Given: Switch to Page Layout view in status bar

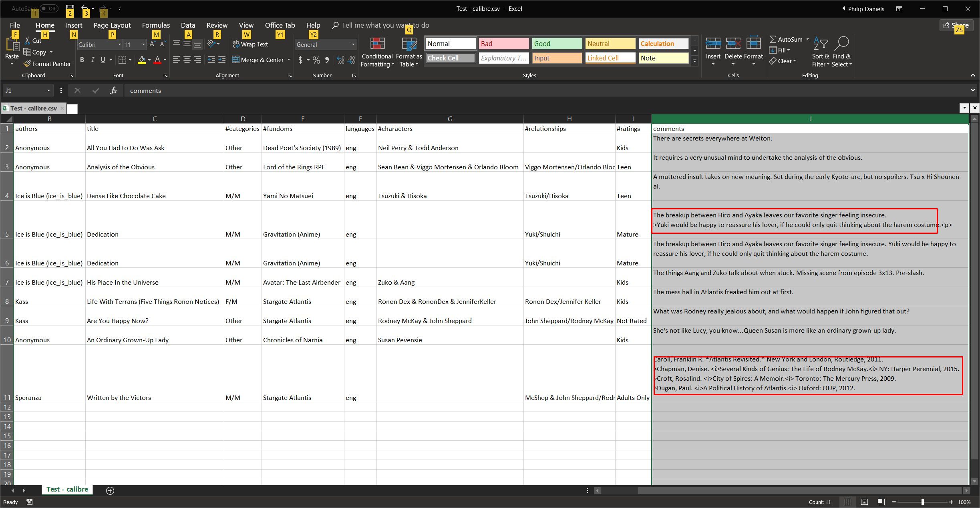Looking at the screenshot, I should pos(864,502).
